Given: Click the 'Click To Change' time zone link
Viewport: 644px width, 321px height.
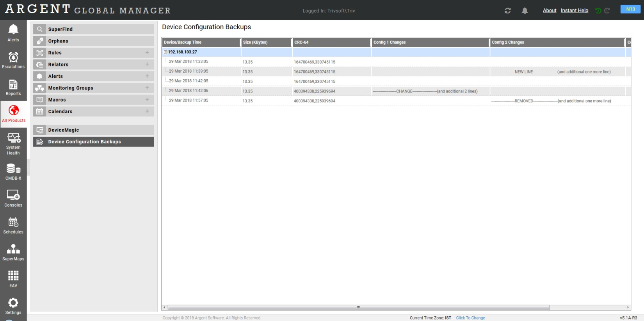Looking at the screenshot, I should [470, 318].
